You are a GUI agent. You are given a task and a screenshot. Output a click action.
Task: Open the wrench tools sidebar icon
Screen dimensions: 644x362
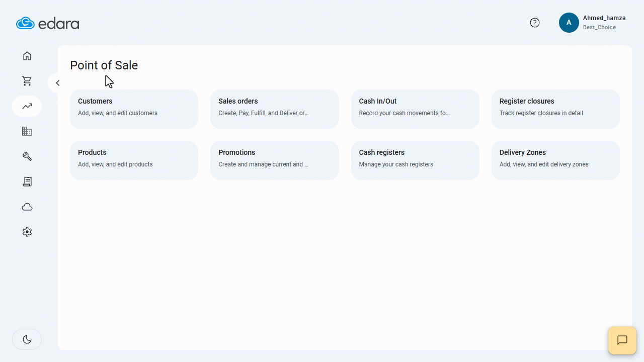27,156
